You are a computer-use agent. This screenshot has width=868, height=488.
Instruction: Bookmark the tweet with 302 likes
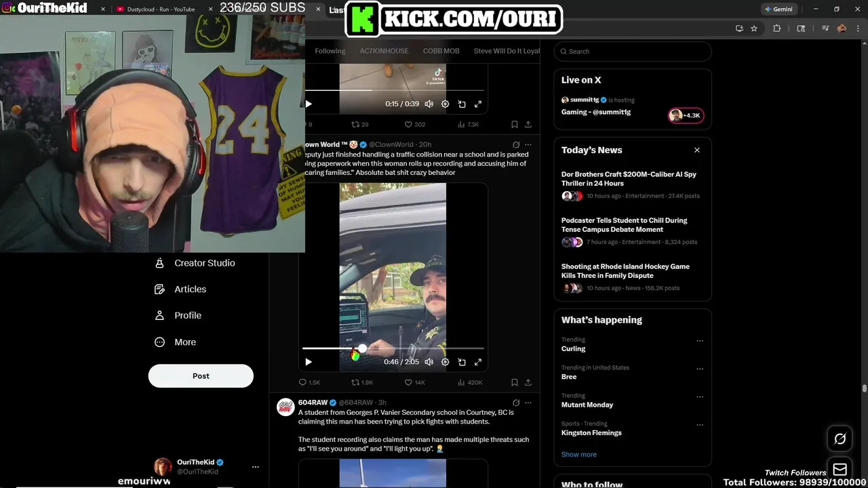tap(514, 125)
